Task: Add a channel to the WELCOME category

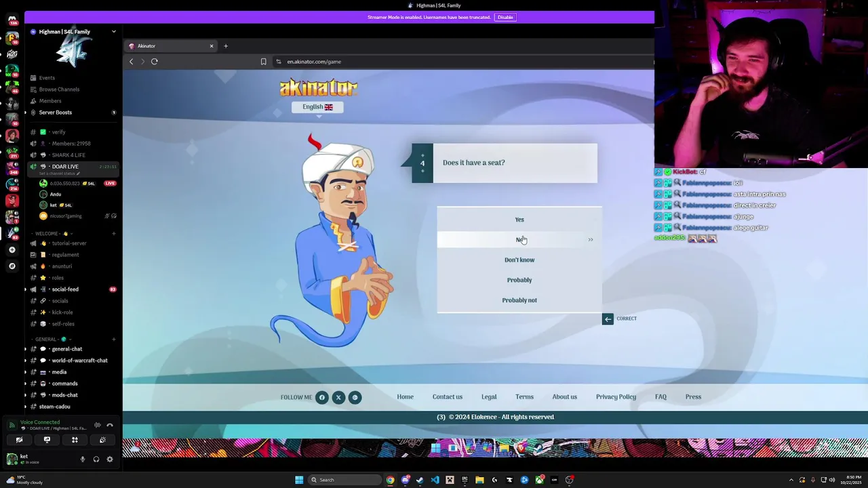Action: point(114,234)
